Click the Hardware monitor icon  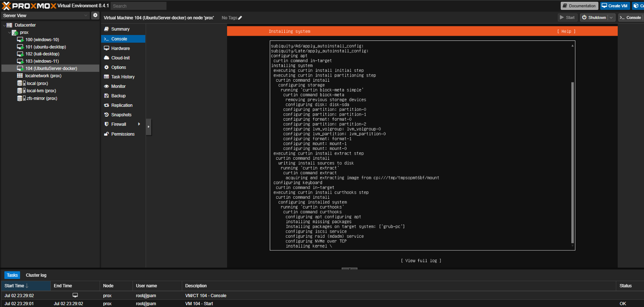[107, 48]
